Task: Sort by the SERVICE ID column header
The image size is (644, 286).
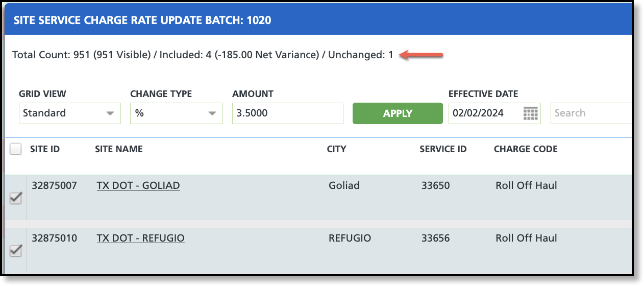Action: click(x=443, y=149)
